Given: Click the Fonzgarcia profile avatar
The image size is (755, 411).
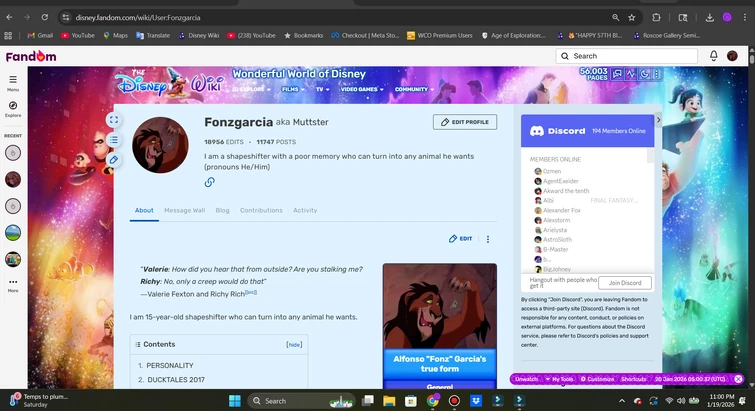Looking at the screenshot, I should pos(160,145).
